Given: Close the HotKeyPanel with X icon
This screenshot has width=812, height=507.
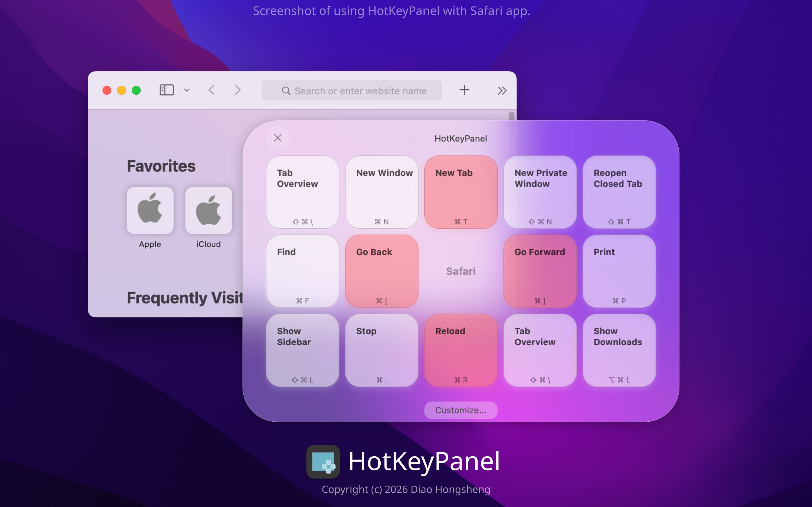Looking at the screenshot, I should coord(277,138).
